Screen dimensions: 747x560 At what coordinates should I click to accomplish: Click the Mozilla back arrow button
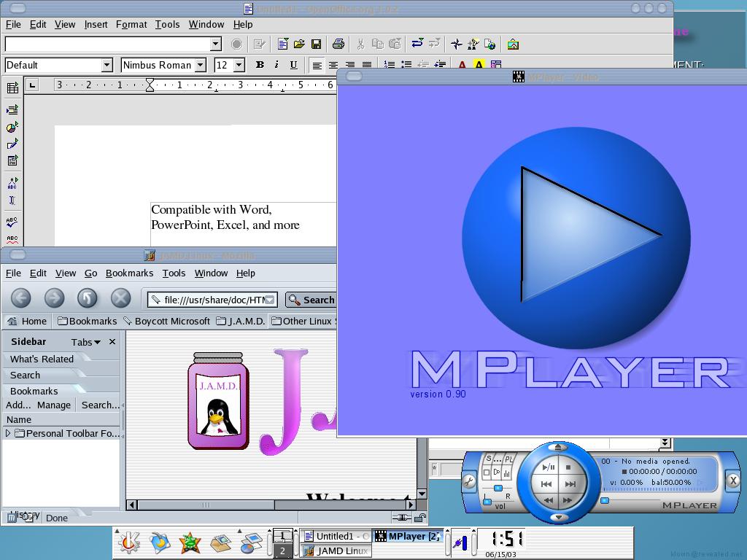click(x=21, y=297)
